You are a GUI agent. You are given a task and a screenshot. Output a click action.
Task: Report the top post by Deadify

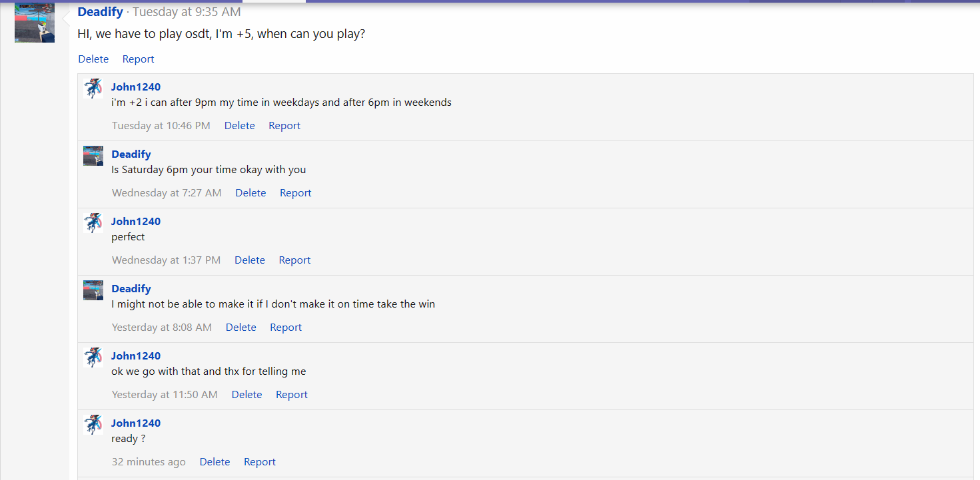(139, 59)
